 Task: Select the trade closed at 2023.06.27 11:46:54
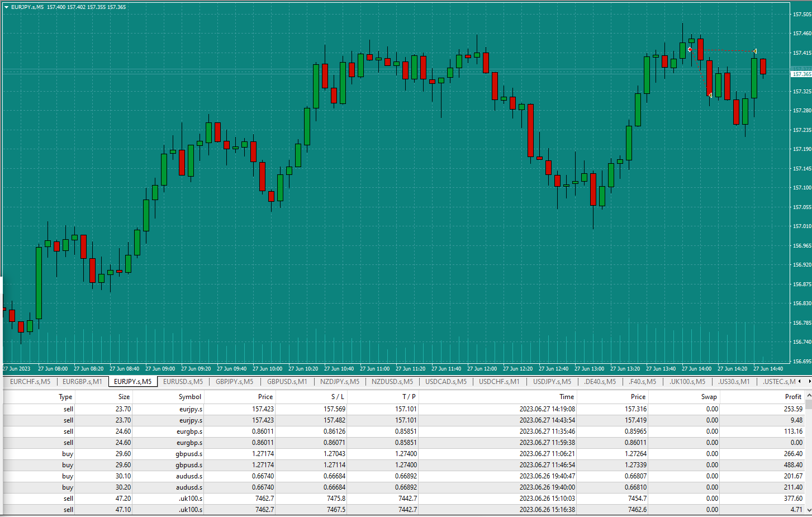[x=403, y=465]
